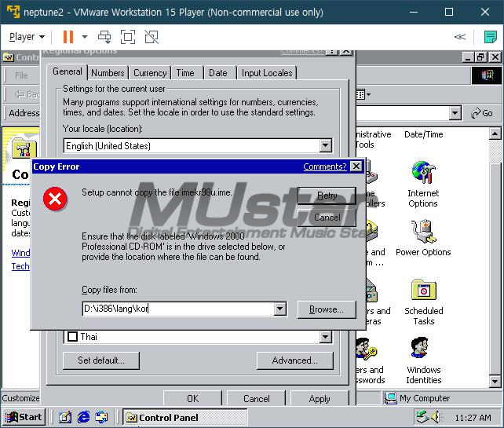Launch Internet Explorer from quick launch
The image size is (504, 428).
(83, 417)
